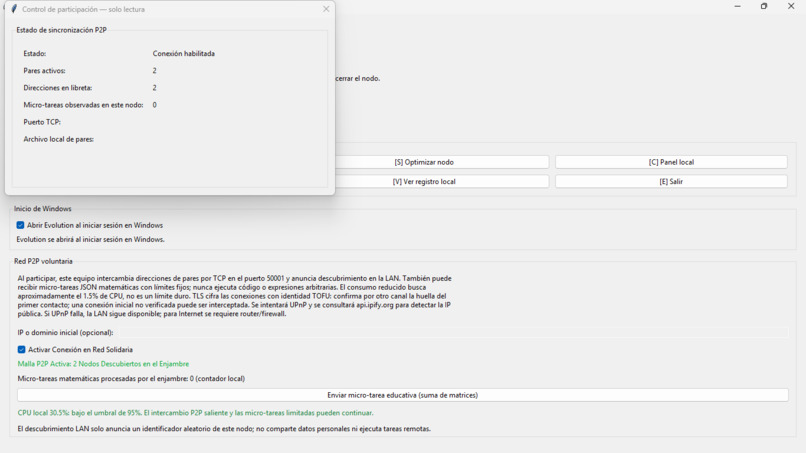Viewport: 806px width, 453px height.
Task: Click the 'Inicio de Windows' section title
Action: pos(43,209)
